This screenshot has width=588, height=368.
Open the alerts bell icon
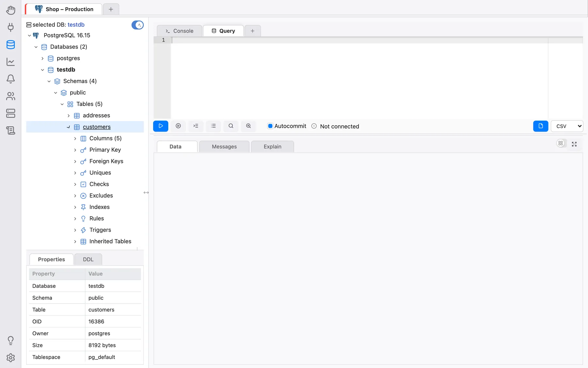tap(10, 79)
